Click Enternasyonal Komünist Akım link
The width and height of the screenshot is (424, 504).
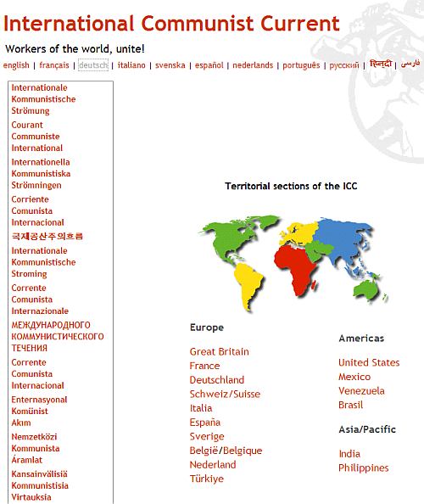pos(39,412)
